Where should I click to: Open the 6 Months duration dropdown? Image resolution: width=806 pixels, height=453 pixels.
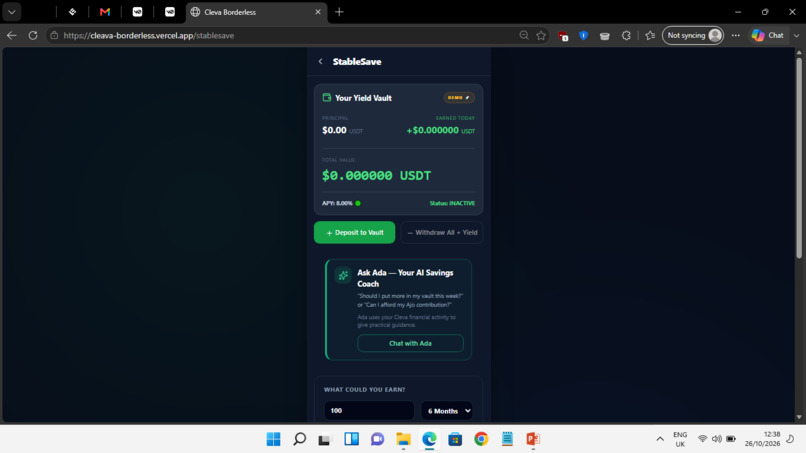[447, 410]
